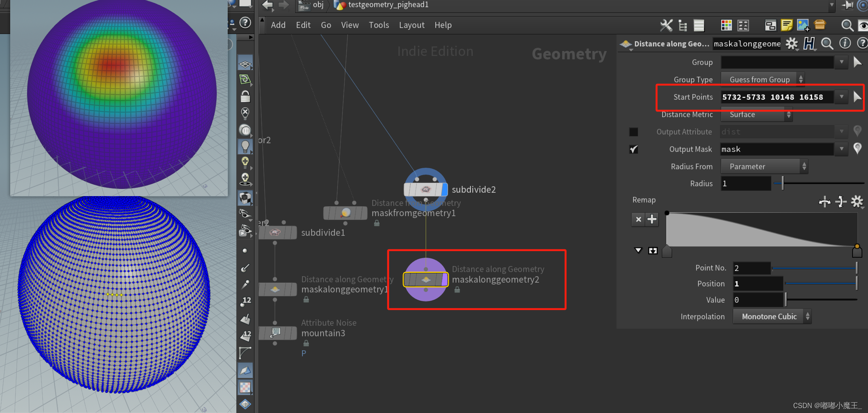Open the Radius From Parameter dropdown

pos(764,167)
